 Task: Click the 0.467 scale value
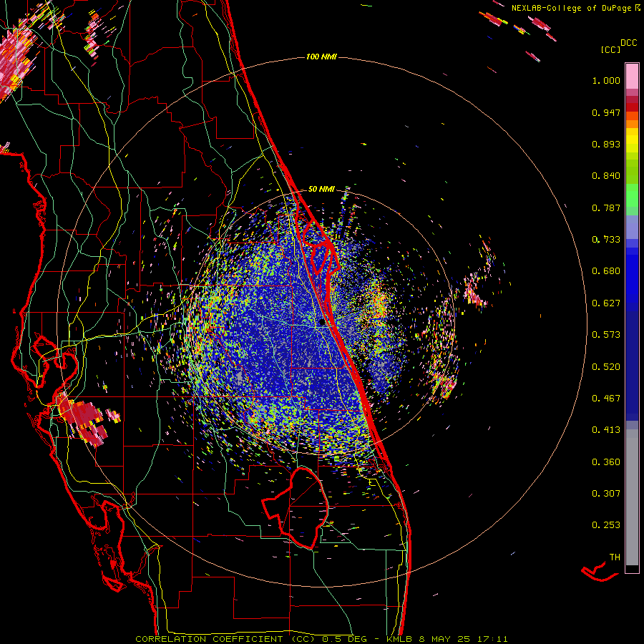[606, 399]
